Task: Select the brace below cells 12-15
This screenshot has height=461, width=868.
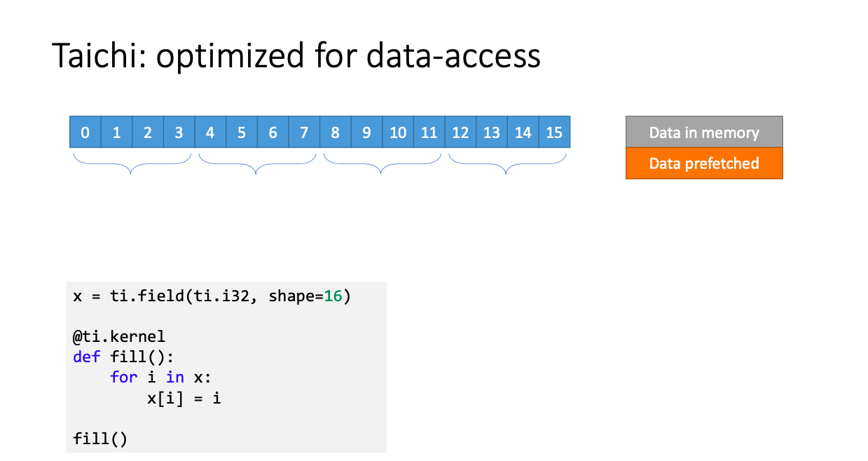Action: point(507,164)
